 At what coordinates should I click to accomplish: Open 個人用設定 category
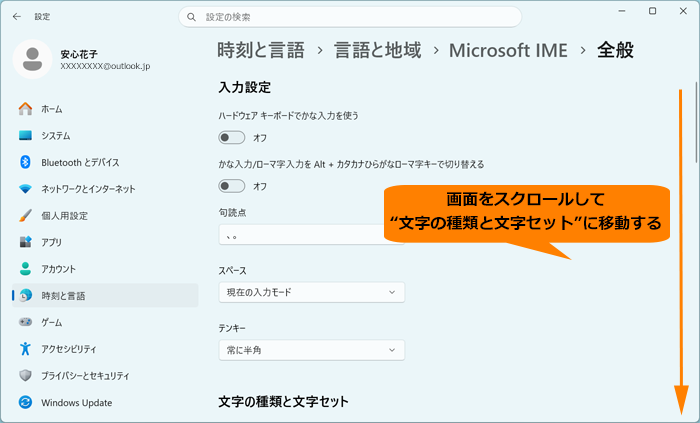105,216
